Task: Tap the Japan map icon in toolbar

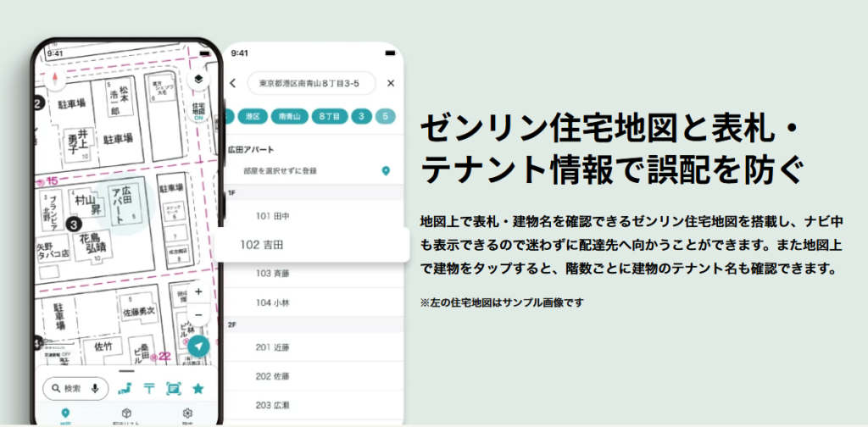Action: point(125,388)
